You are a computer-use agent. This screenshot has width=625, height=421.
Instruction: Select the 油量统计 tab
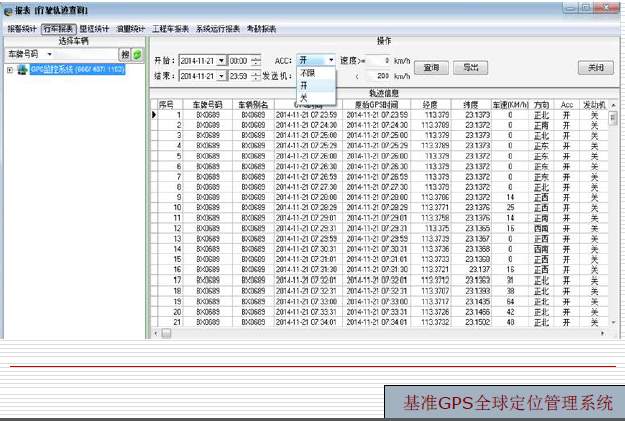click(128, 29)
